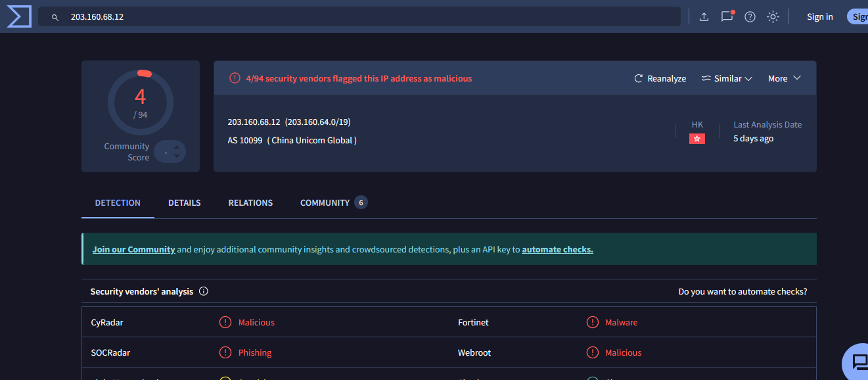This screenshot has width=868, height=380.
Task: Click the alert icon in CyRadar row
Action: coord(225,322)
